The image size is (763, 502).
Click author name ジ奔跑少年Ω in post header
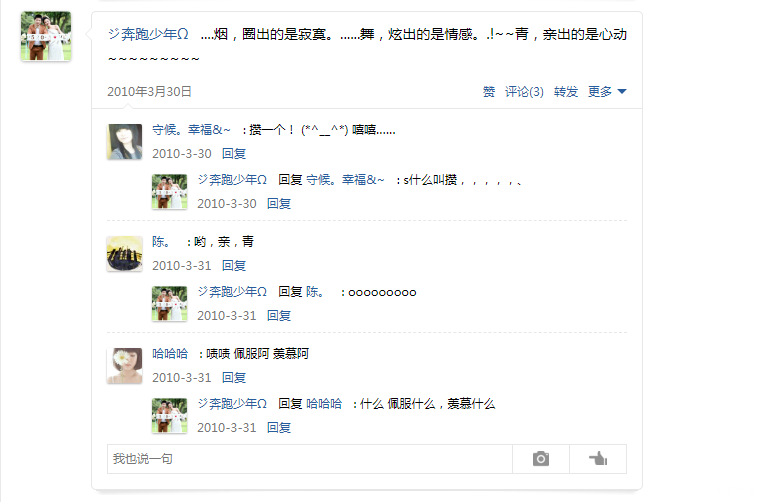coord(148,34)
